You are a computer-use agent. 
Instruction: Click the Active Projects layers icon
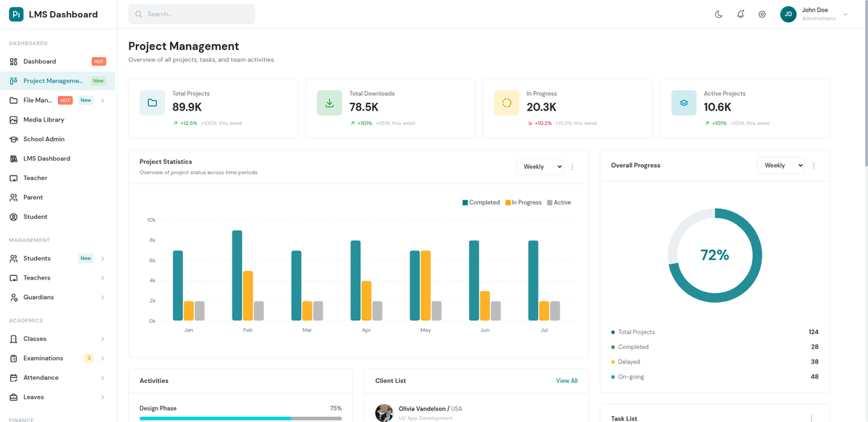pos(684,103)
